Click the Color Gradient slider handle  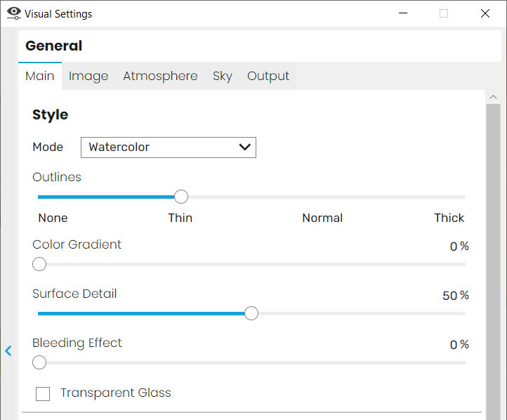(39, 264)
